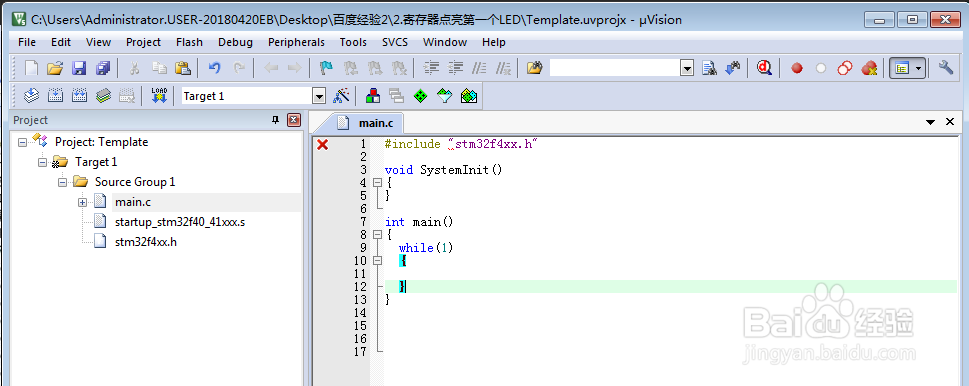This screenshot has width=969, height=386.
Task: Open the File menu
Action: pyautogui.click(x=27, y=42)
